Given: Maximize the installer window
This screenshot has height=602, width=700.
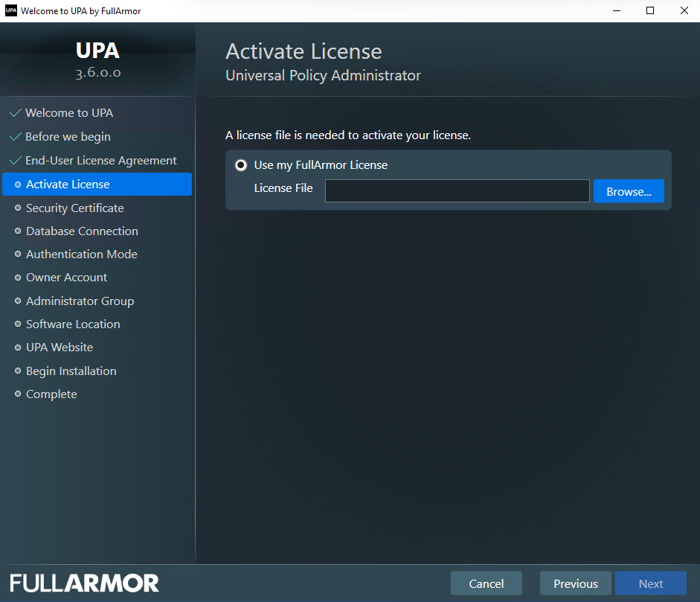Looking at the screenshot, I should tap(650, 11).
